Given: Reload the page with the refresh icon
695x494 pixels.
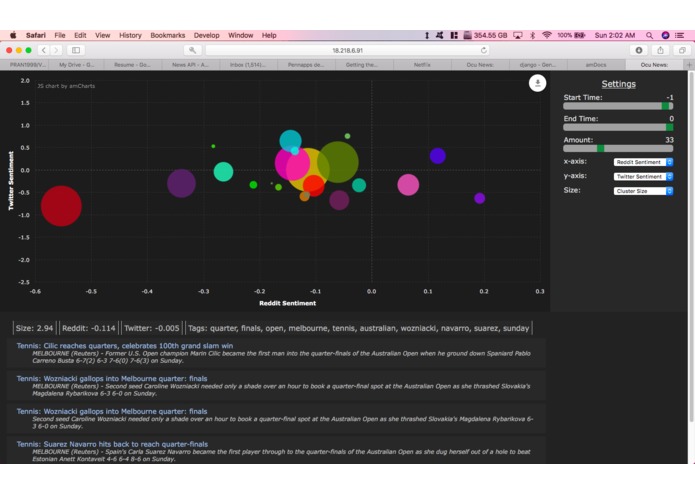Looking at the screenshot, I should click(484, 50).
